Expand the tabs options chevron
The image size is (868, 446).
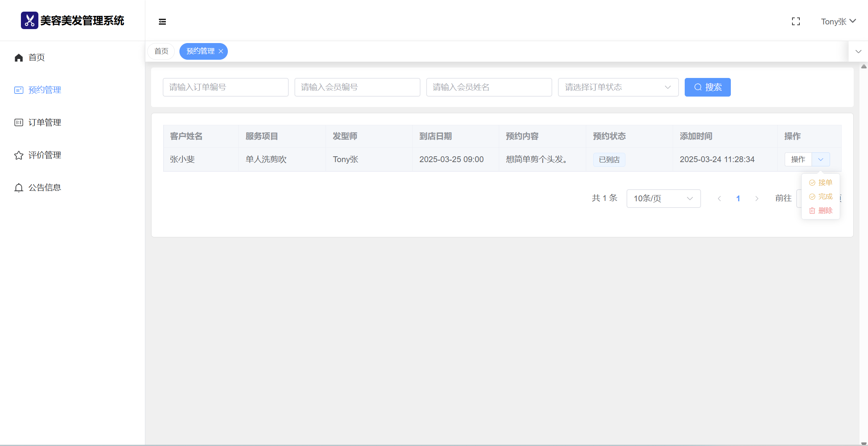click(858, 52)
